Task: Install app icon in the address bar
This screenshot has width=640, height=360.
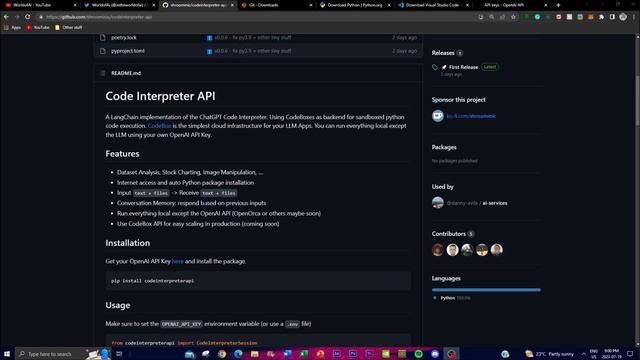Action: [481, 17]
